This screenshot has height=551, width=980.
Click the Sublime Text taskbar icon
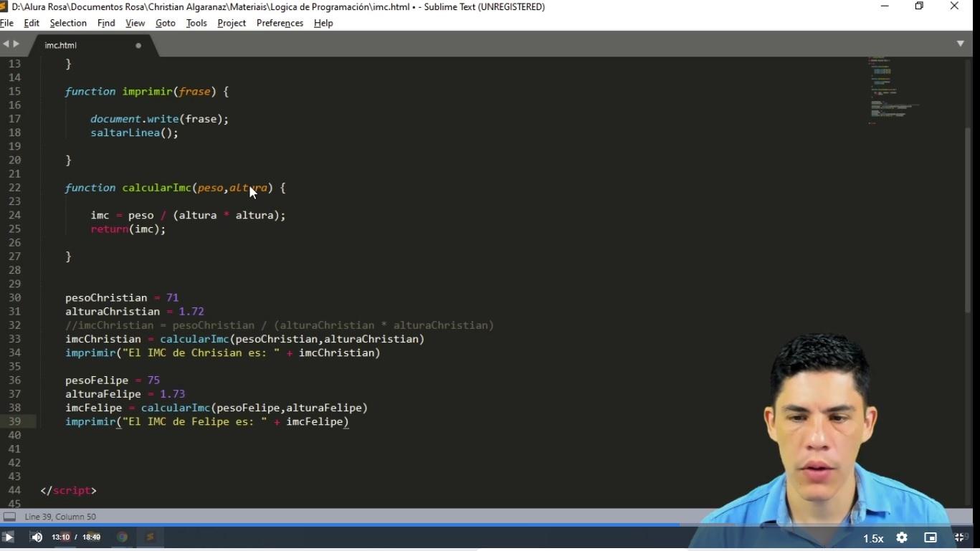[150, 537]
